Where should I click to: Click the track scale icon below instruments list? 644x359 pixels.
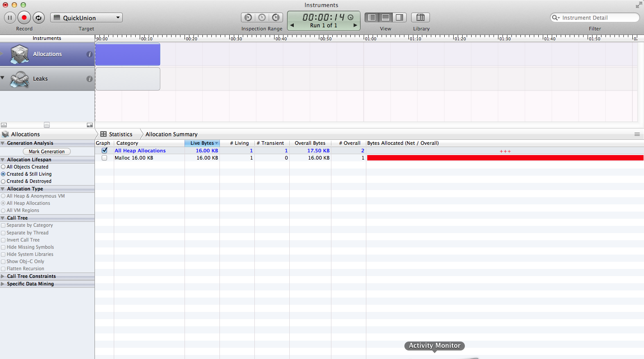coord(4,125)
